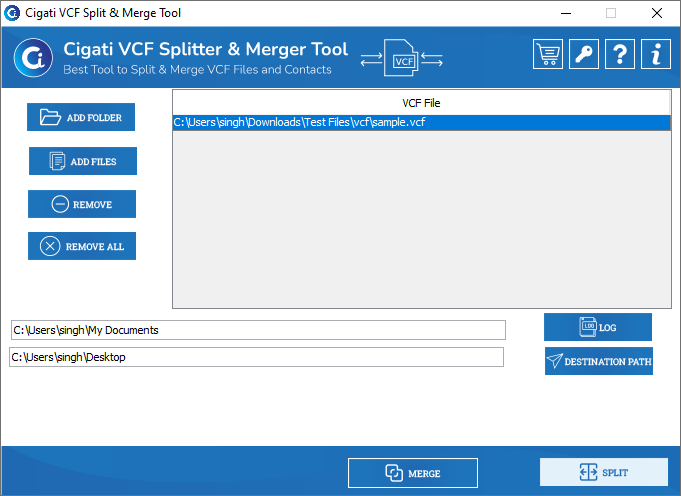
Task: Click the title bar app icon
Action: [x=12, y=13]
